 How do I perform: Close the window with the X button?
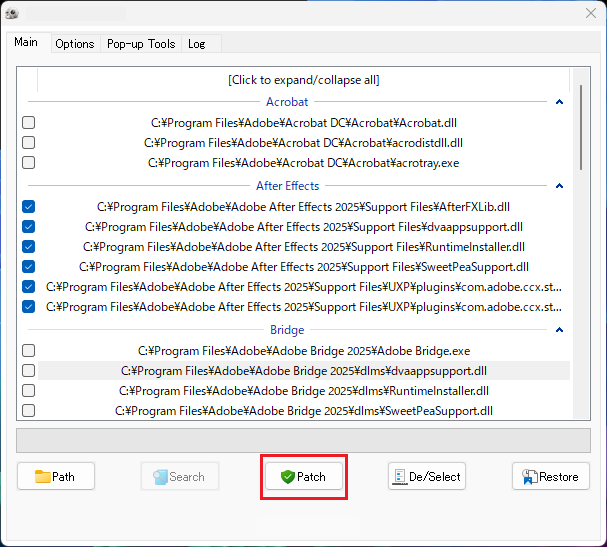(591, 13)
